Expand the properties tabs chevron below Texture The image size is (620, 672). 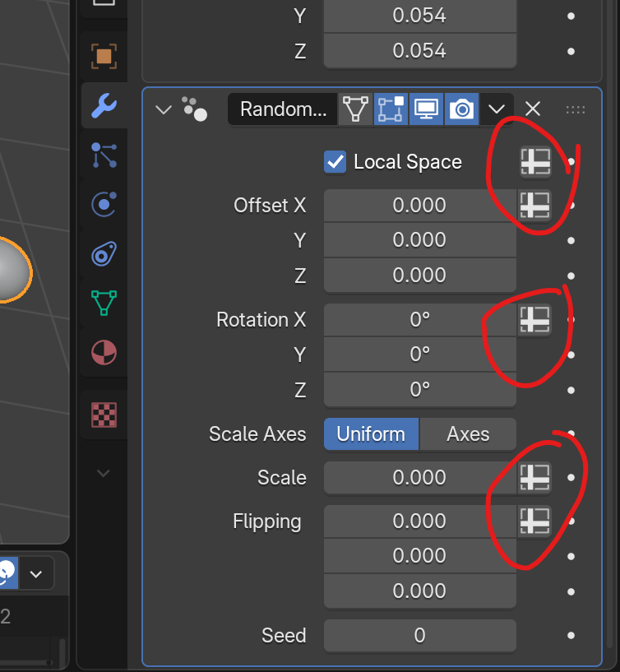[x=104, y=473]
